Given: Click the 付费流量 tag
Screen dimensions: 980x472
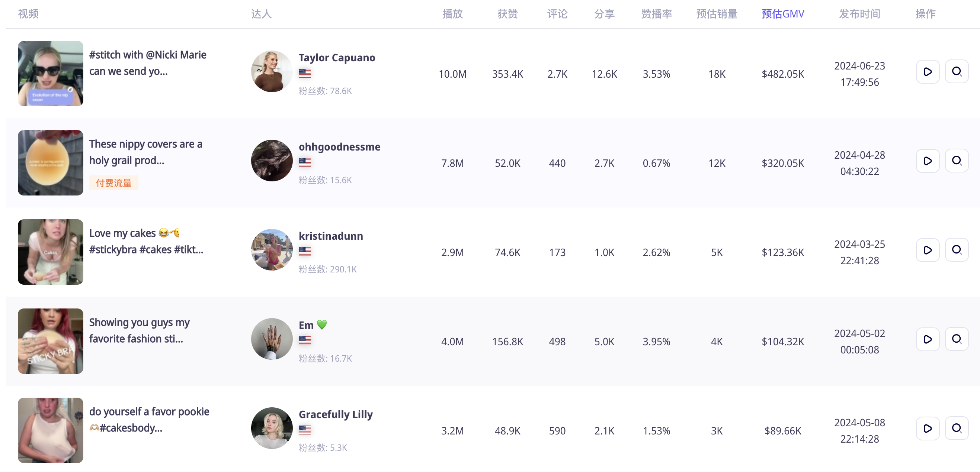Looking at the screenshot, I should (113, 183).
